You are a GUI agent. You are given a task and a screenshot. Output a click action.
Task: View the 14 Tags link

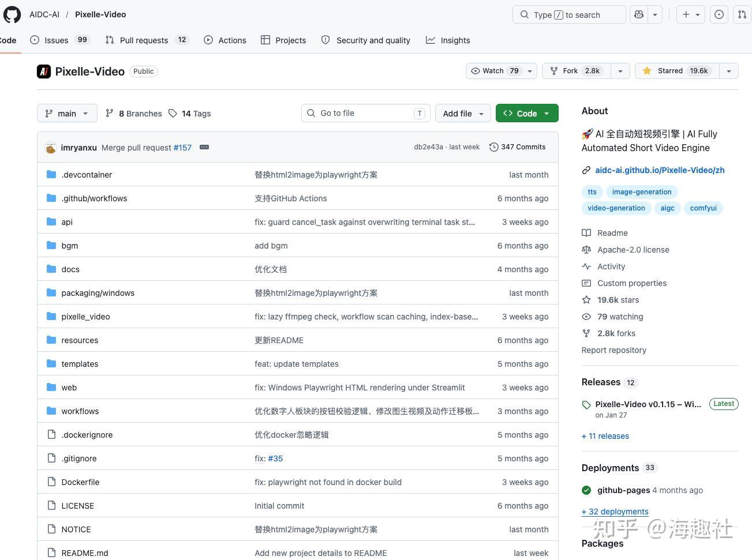coord(190,114)
